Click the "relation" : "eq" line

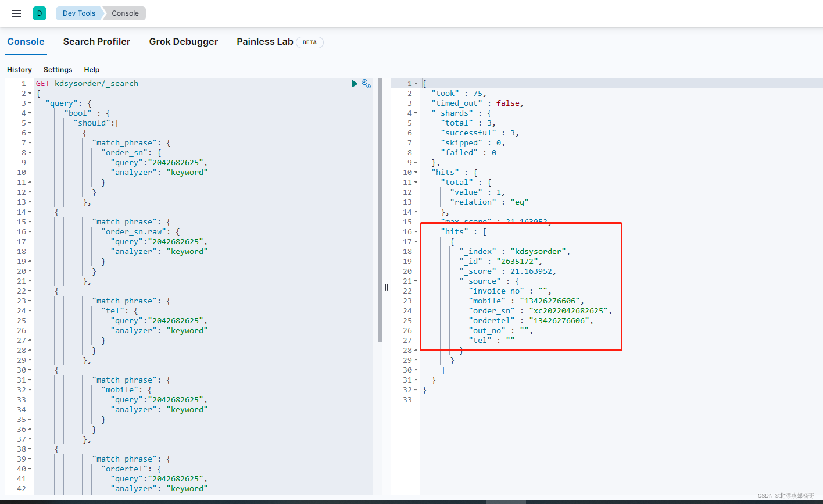coord(489,202)
